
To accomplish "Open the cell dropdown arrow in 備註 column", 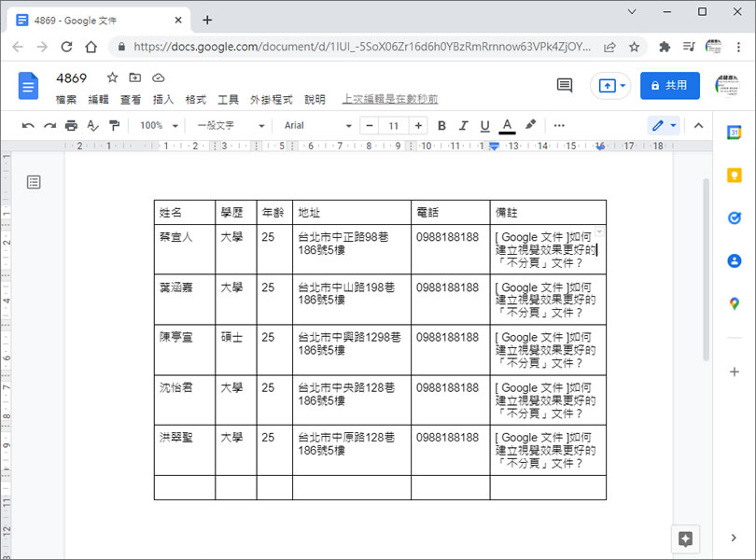I will point(599,232).
